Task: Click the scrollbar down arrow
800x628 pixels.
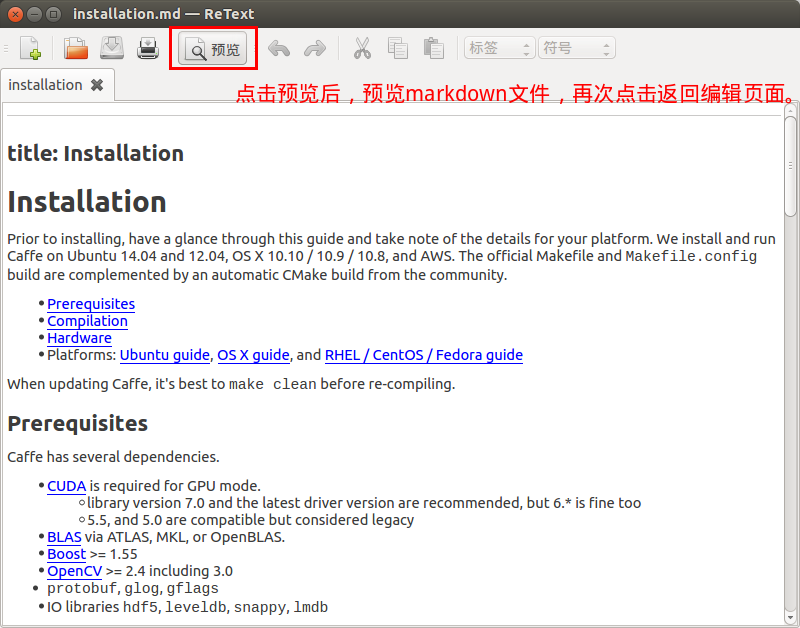Action: point(790,616)
